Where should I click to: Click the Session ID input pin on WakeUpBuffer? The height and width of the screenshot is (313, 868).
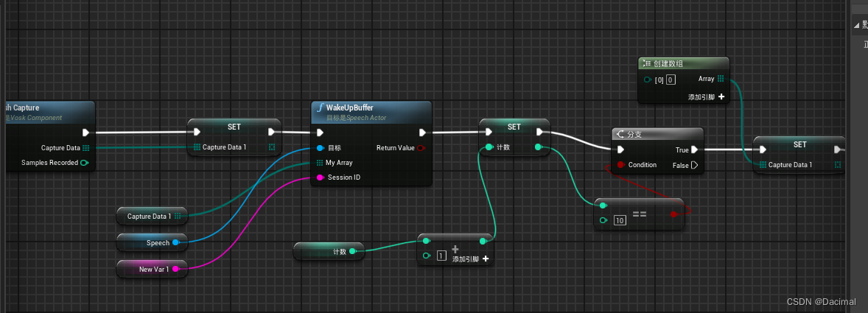click(320, 177)
